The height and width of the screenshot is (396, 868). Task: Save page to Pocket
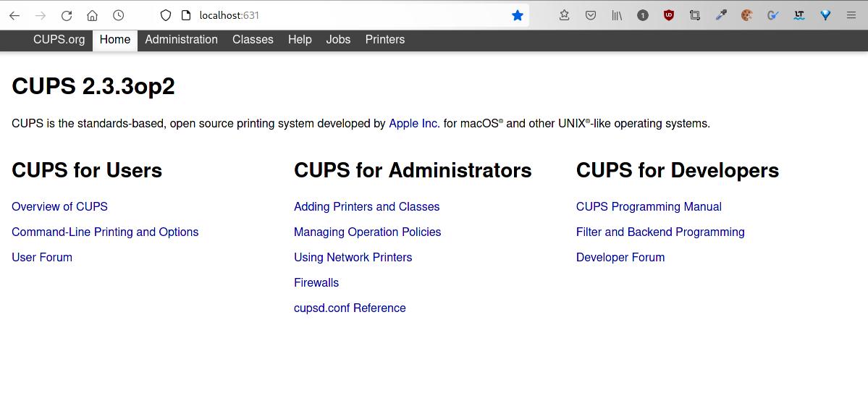(x=591, y=15)
